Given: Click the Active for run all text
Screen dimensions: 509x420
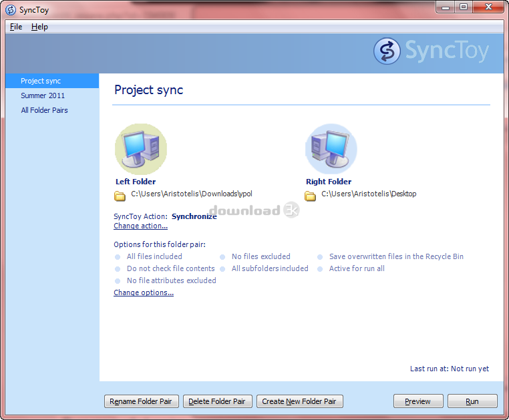Looking at the screenshot, I should pos(357,268).
